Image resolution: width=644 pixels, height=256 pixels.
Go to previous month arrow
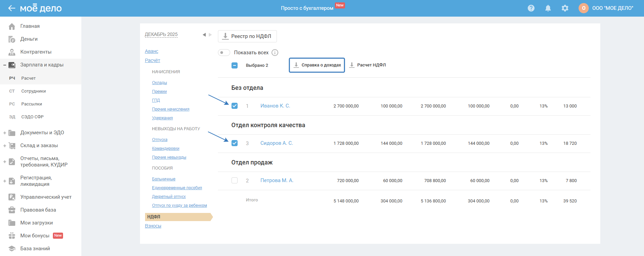204,35
